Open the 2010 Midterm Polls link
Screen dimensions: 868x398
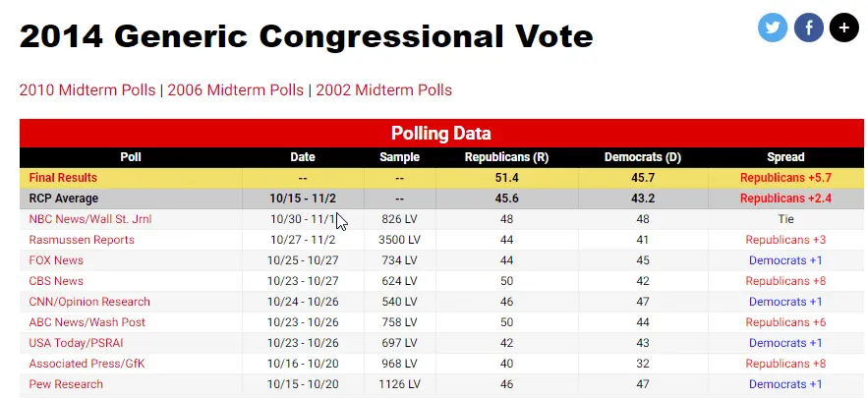point(87,89)
